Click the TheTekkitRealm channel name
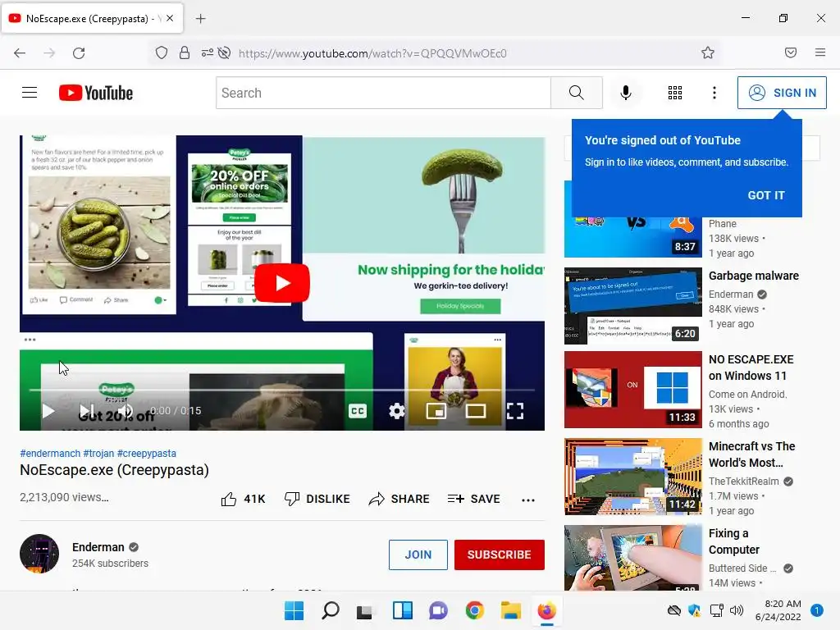 (x=743, y=481)
